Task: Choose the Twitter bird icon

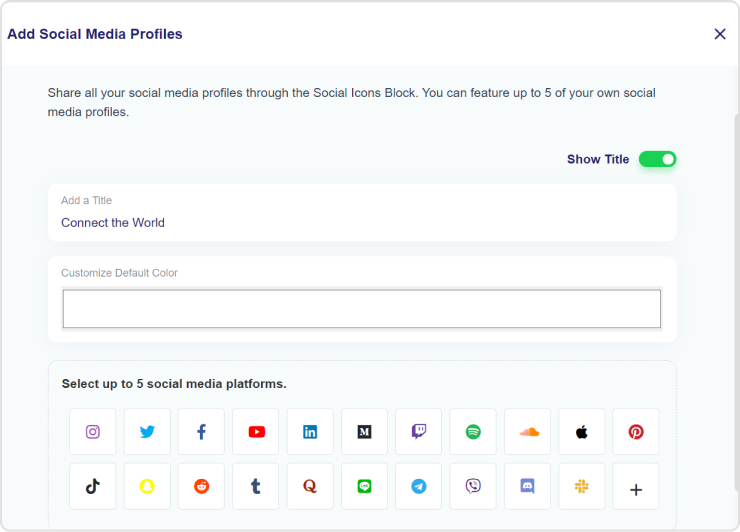Action: [x=147, y=431]
